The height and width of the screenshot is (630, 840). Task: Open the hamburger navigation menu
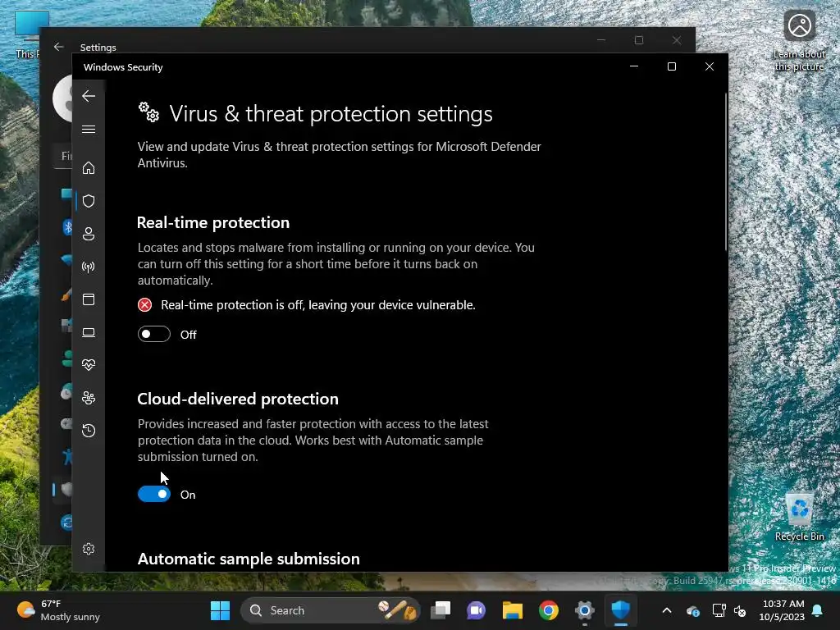(x=89, y=129)
